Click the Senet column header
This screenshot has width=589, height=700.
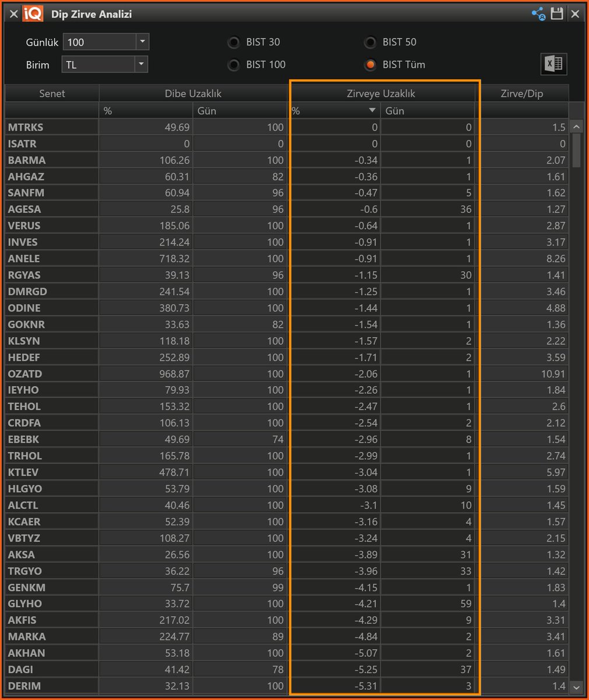click(52, 93)
